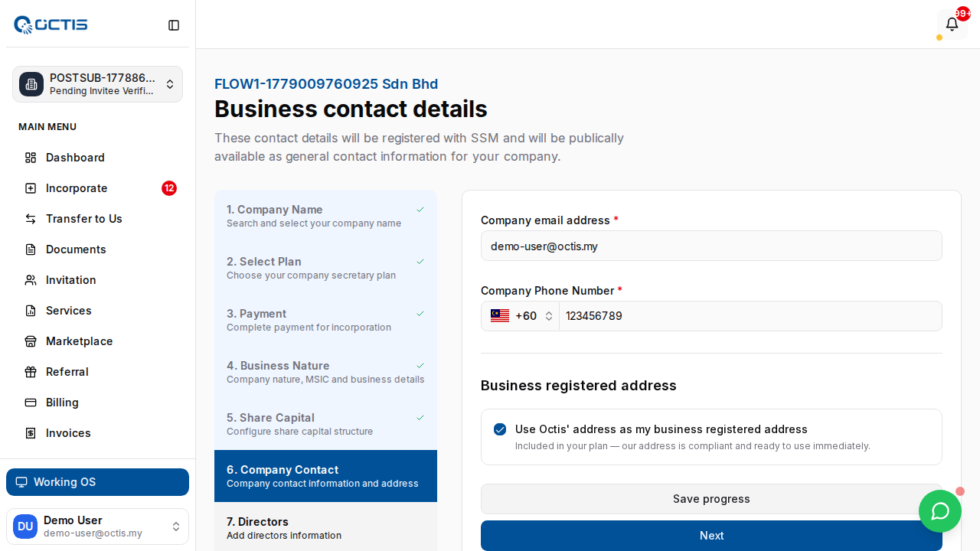980x551 pixels.
Task: Go to step 1 Company Name
Action: pyautogui.click(x=325, y=216)
